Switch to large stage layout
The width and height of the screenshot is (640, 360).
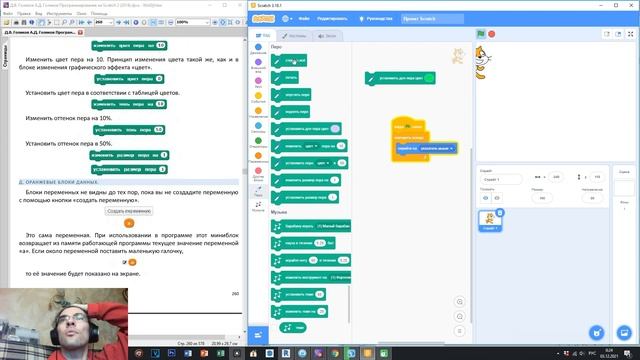click(x=618, y=34)
